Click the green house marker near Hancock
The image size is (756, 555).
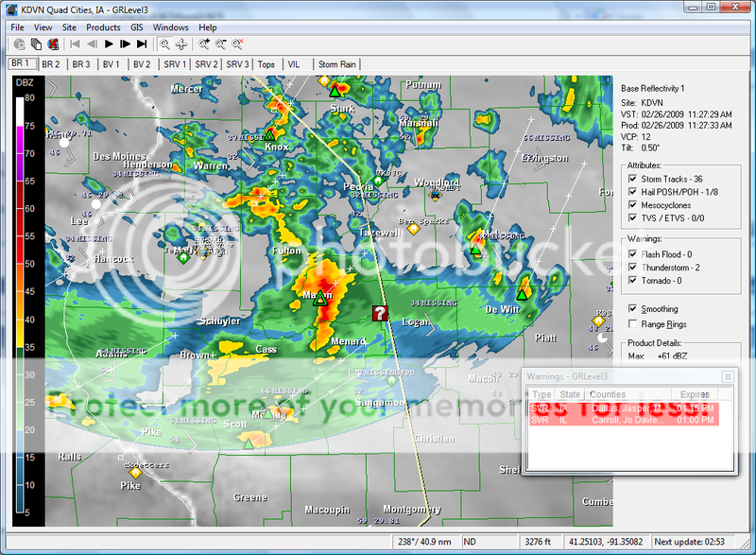click(x=182, y=258)
